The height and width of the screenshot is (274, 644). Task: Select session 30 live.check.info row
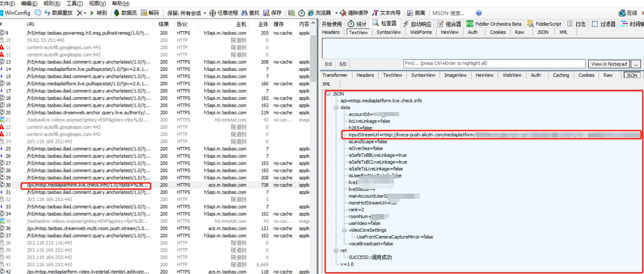155,185
